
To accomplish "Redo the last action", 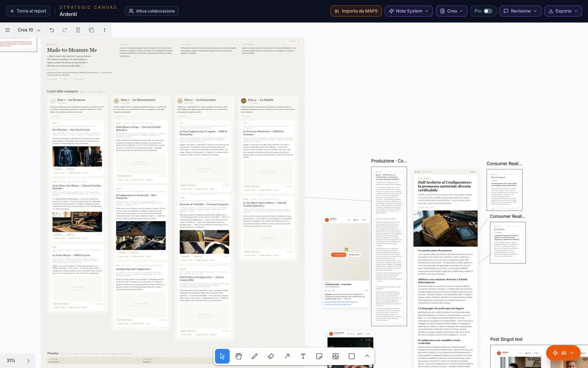I will 65,30.
